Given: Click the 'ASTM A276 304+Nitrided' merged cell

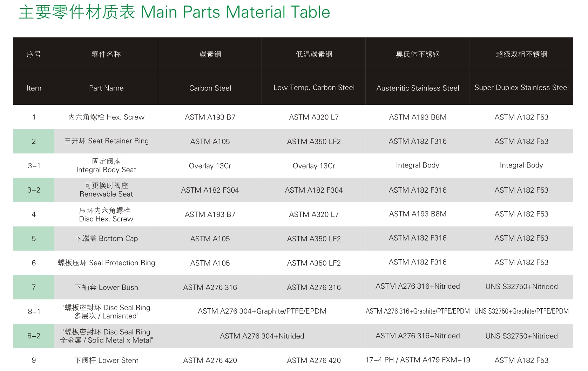Looking at the screenshot, I should click(x=262, y=336).
